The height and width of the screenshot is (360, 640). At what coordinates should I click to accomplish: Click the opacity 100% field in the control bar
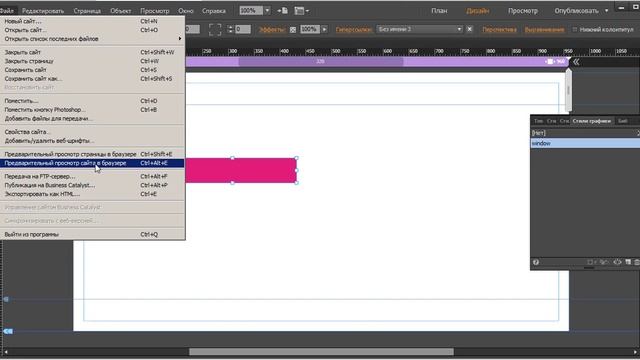coord(310,29)
